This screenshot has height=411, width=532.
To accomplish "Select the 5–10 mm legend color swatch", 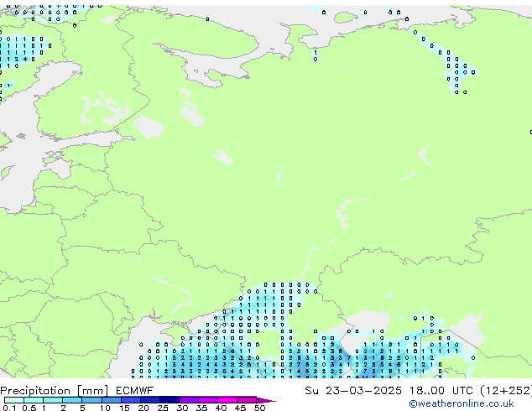I will [91, 400].
